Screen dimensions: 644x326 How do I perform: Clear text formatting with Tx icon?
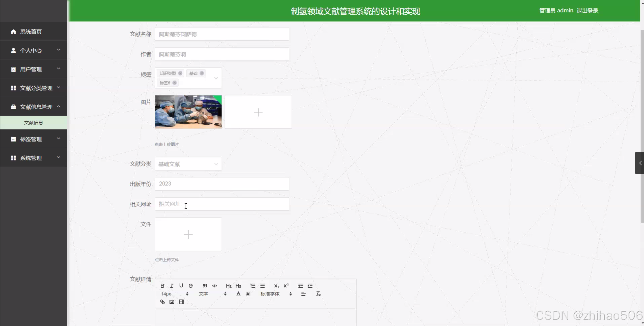318,294
